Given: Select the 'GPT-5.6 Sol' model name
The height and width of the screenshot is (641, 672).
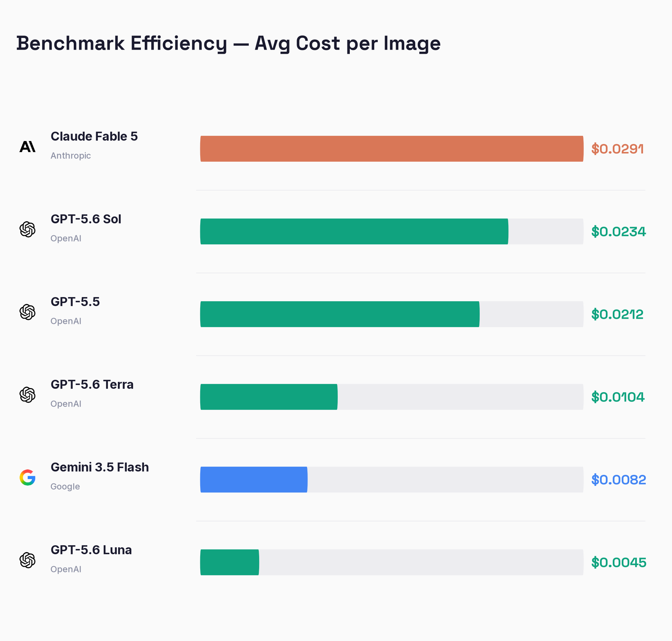Looking at the screenshot, I should pos(86,219).
